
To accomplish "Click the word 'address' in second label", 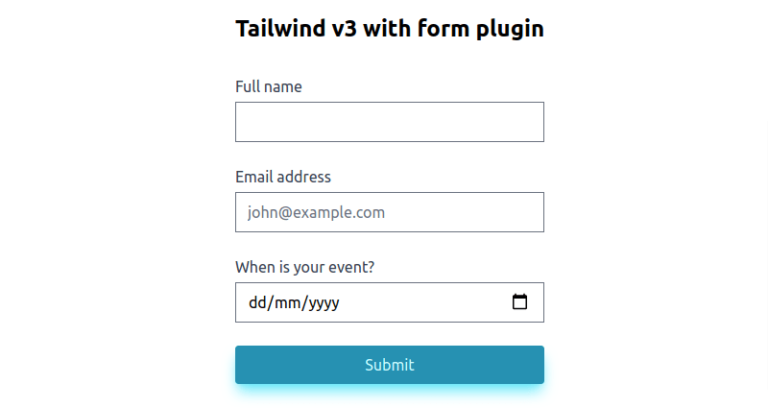I will pos(305,177).
